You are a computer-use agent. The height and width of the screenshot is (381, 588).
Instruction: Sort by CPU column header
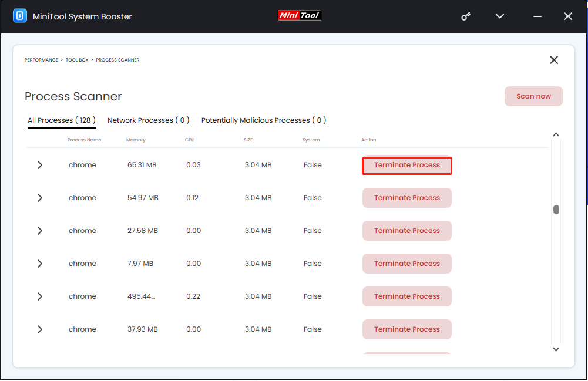pos(190,140)
